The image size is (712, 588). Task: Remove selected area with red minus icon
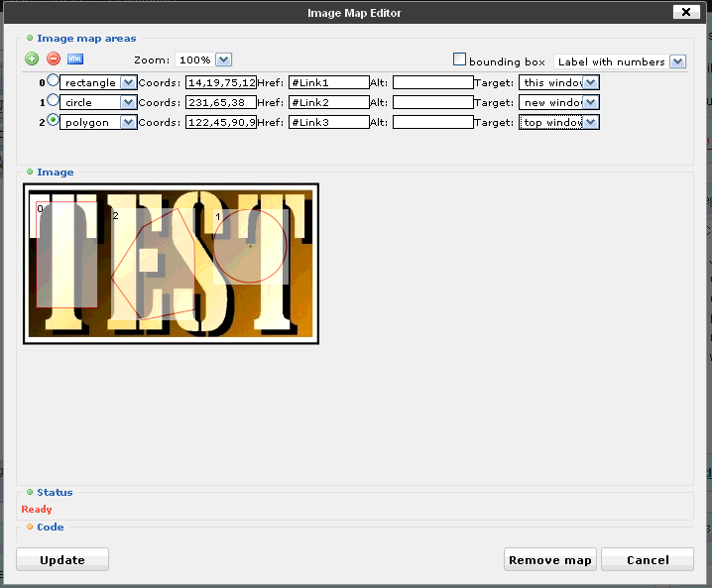54,59
